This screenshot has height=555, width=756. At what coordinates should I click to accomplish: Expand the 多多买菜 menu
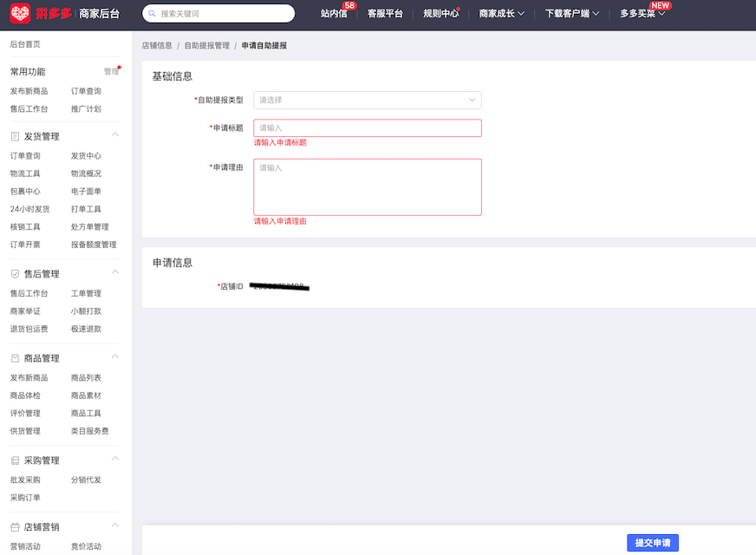pyautogui.click(x=642, y=14)
